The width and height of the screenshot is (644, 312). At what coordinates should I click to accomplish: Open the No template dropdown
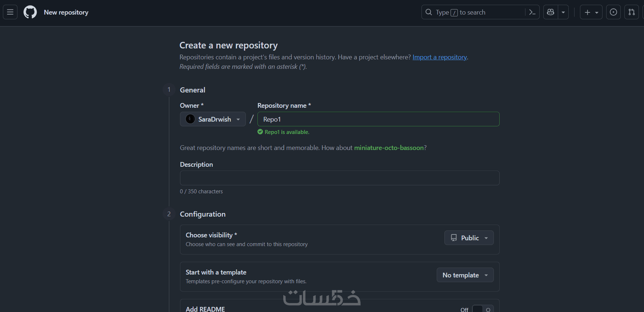[465, 275]
